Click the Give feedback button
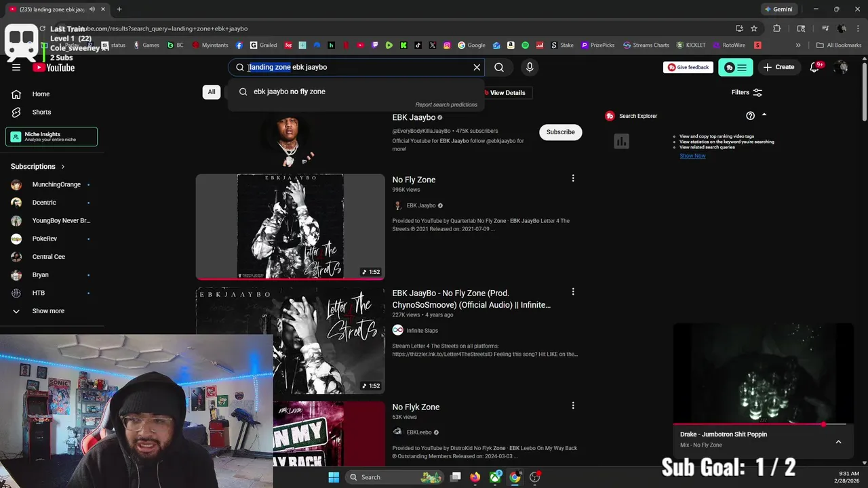Screen dimensions: 868x488 coord(688,67)
